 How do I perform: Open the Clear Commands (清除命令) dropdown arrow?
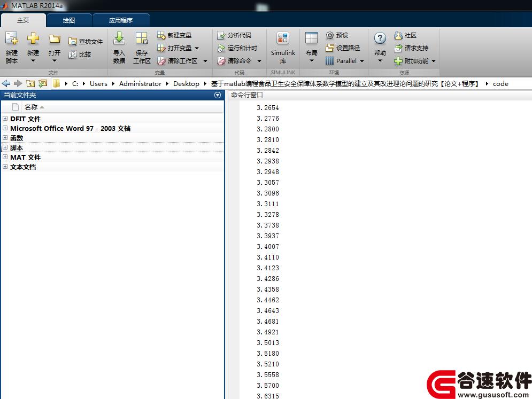click(x=259, y=61)
